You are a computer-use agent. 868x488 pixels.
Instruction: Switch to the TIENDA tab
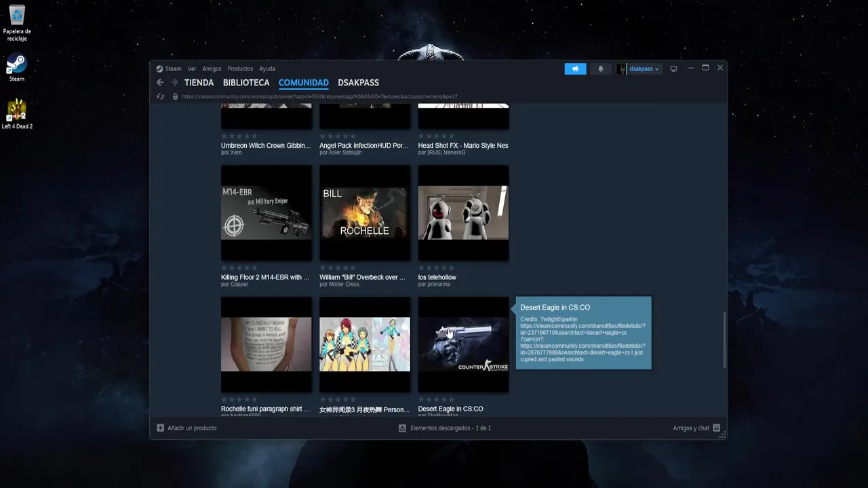click(199, 83)
